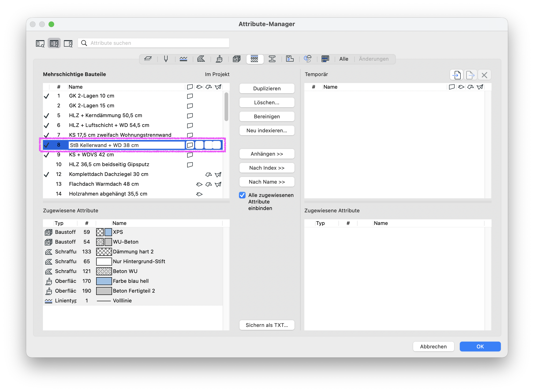Select the WU-Beton Baustoff row
534x392 pixels.
point(133,242)
